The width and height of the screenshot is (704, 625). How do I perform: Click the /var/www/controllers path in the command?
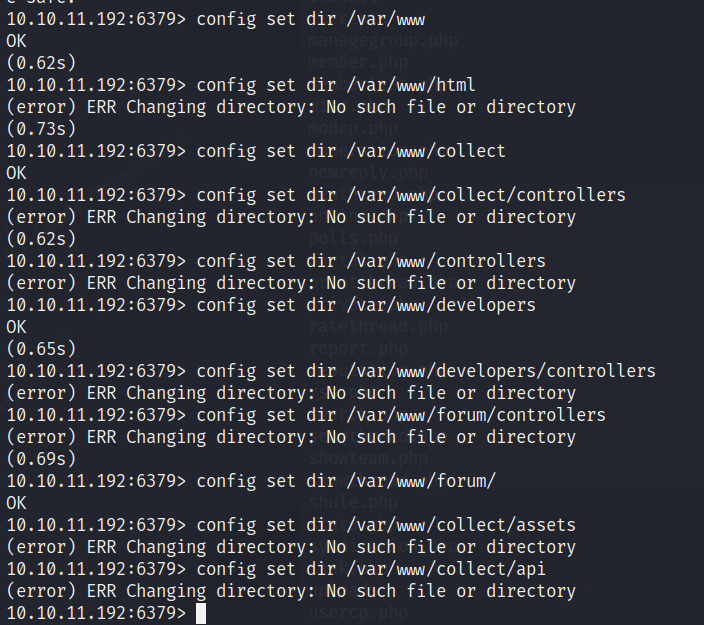pos(446,261)
